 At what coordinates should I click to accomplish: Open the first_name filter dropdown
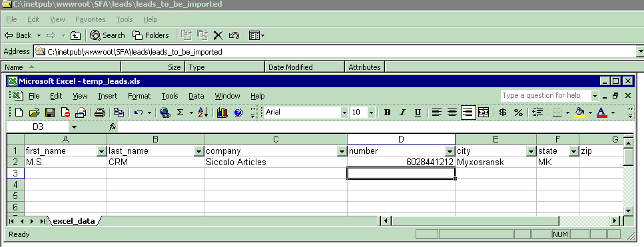click(101, 151)
